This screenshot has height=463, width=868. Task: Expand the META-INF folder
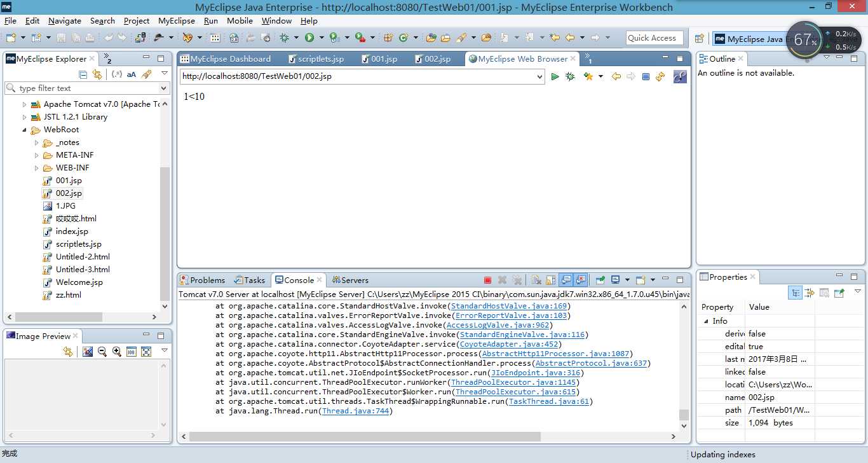point(37,155)
